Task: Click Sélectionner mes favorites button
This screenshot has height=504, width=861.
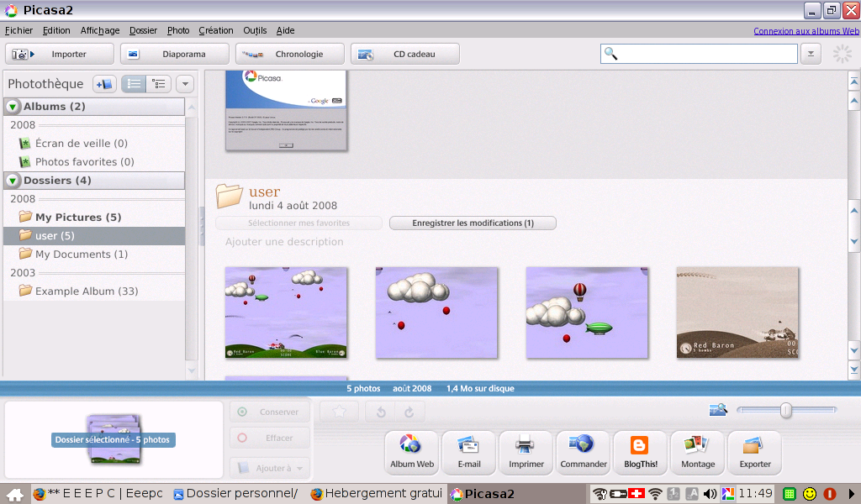Action: click(298, 223)
